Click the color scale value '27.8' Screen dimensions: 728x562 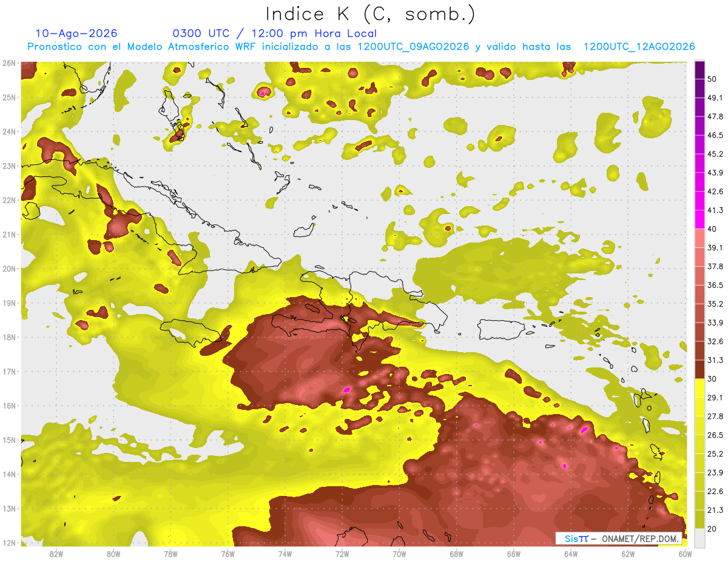pos(715,416)
